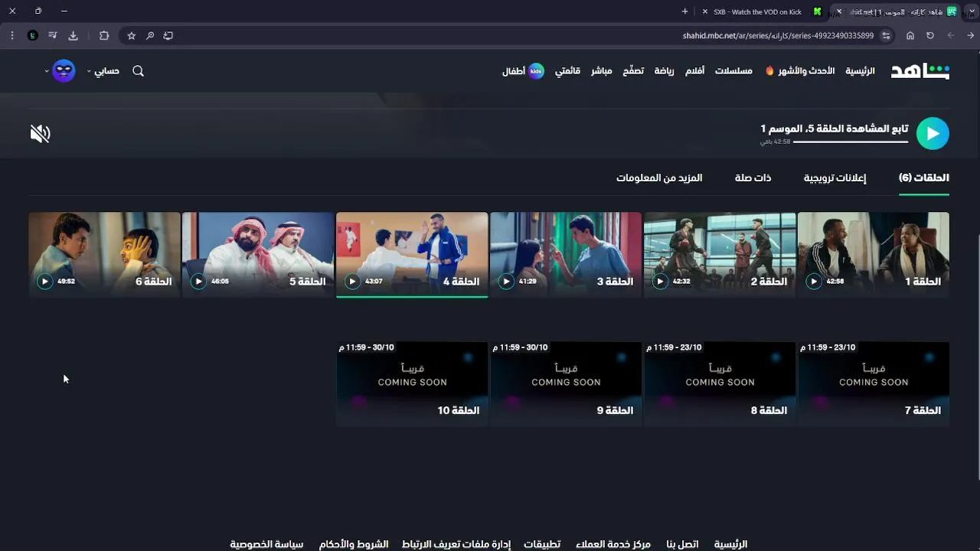This screenshot has width=980, height=551.
Task: Bookmark this page with the star
Action: 132,35
